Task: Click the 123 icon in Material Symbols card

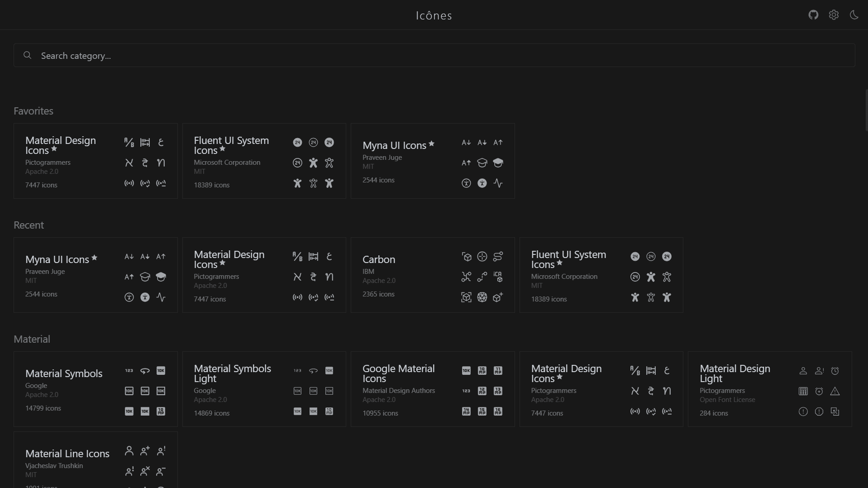Action: point(129,371)
